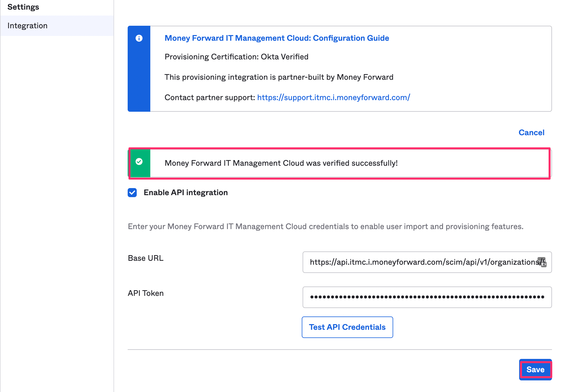Focus the API Token input field
The height and width of the screenshot is (392, 565).
tap(427, 297)
